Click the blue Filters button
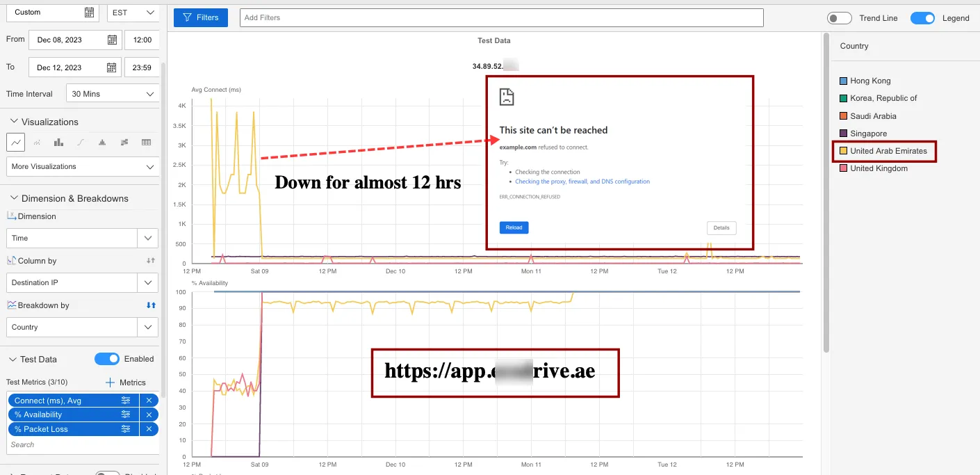Screen dimensions: 980x475 (x=201, y=17)
